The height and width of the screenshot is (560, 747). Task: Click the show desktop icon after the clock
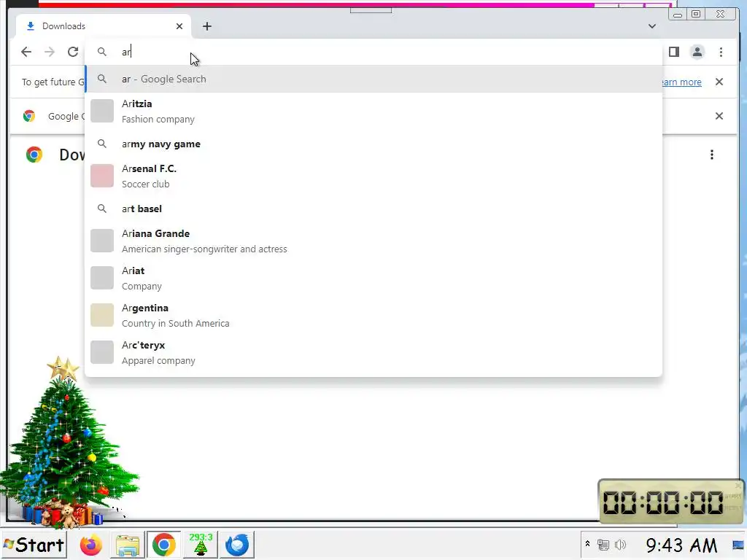[738, 545]
